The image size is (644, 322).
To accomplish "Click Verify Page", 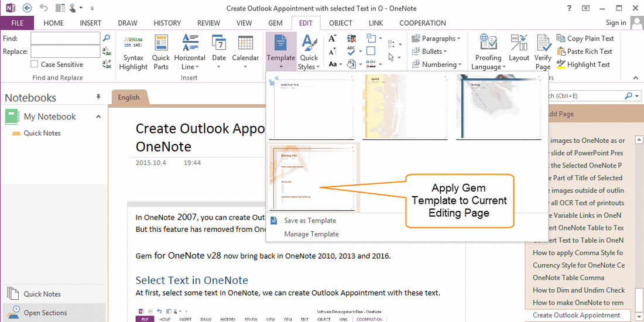I will (543, 52).
